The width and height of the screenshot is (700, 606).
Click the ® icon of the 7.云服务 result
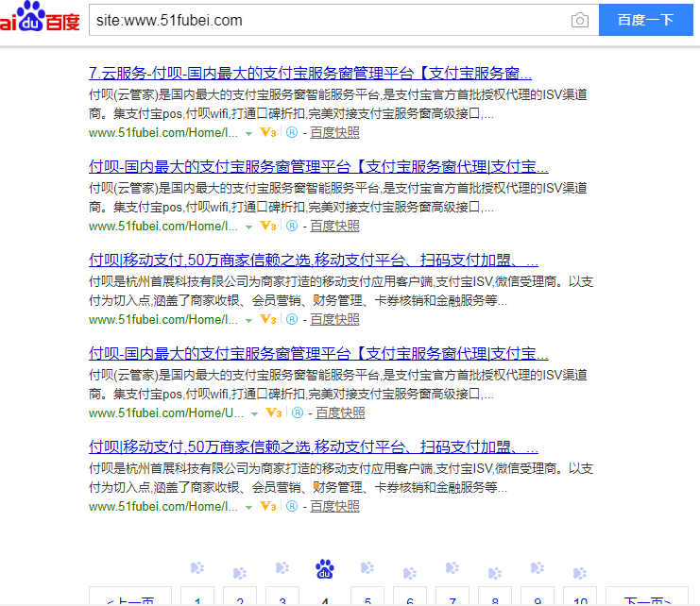coord(292,132)
